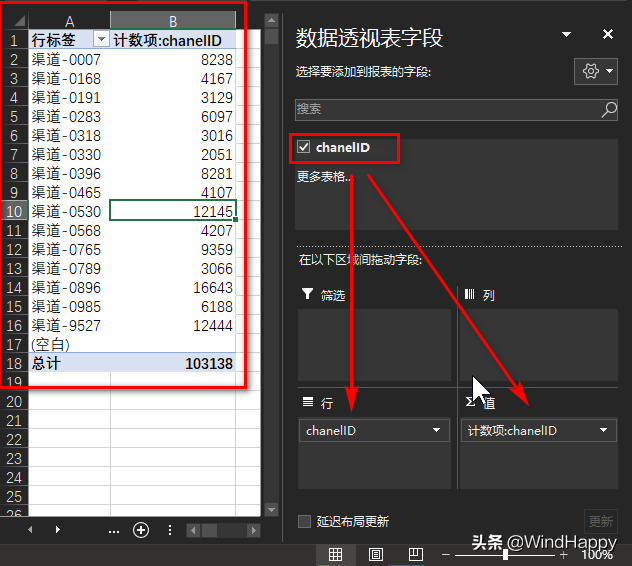This screenshot has height=566, width=632.
Task: Click the search magnifier icon
Action: (x=609, y=109)
